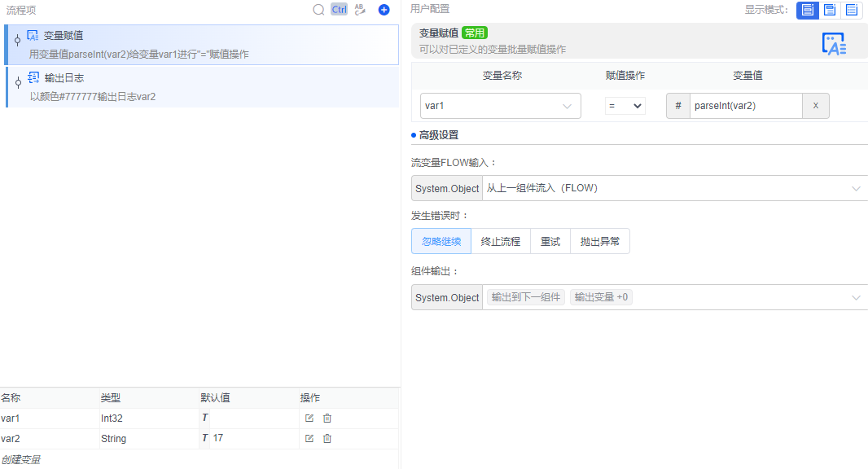Open the 赋值操作 operator dropdown
This screenshot has height=469, width=868.
625,106
